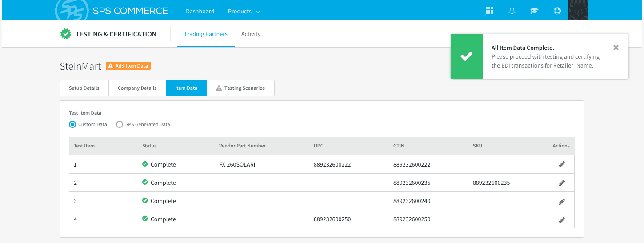Click the green Complete status icon for item 1
644x243 pixels.
click(145, 164)
